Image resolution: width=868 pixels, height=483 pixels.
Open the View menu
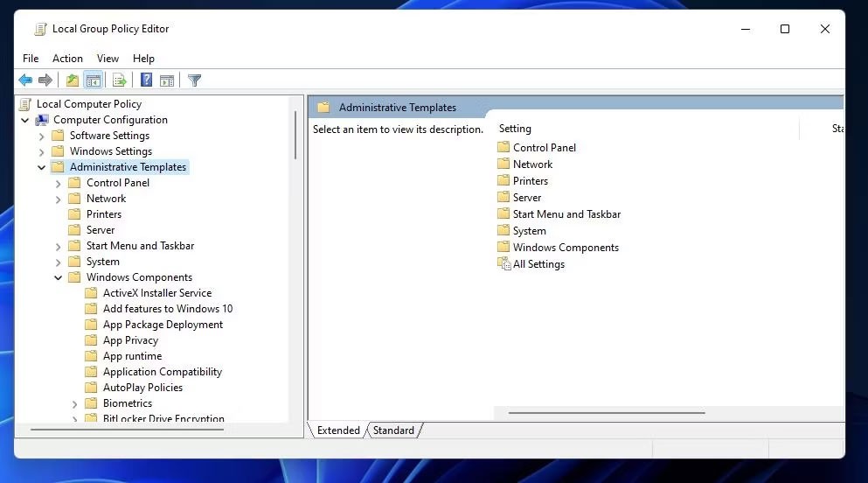(x=108, y=59)
